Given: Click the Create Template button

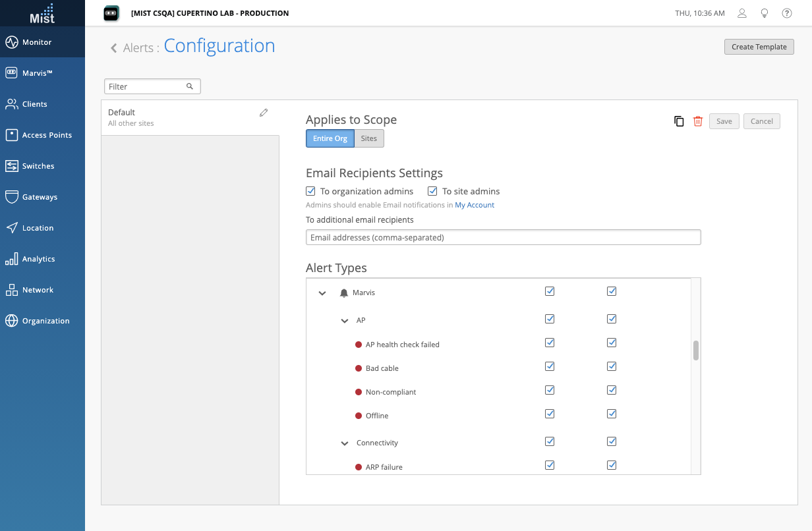Looking at the screenshot, I should click(759, 47).
